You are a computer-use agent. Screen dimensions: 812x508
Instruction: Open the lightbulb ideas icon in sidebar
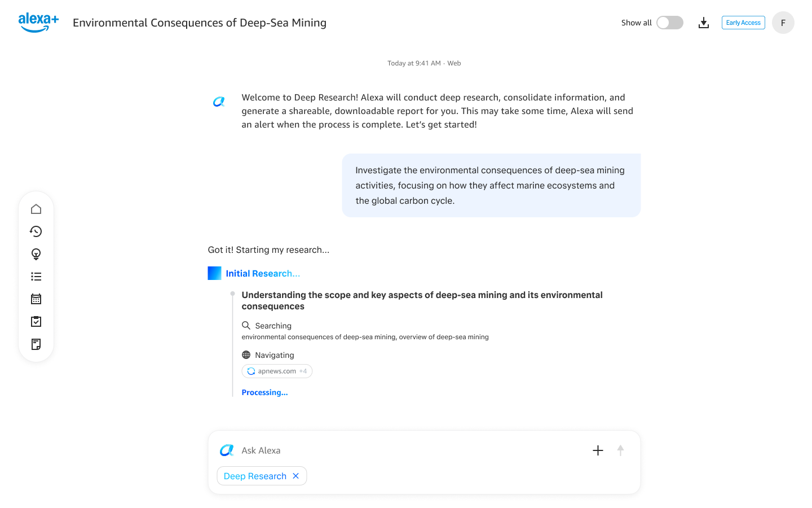[x=36, y=254]
